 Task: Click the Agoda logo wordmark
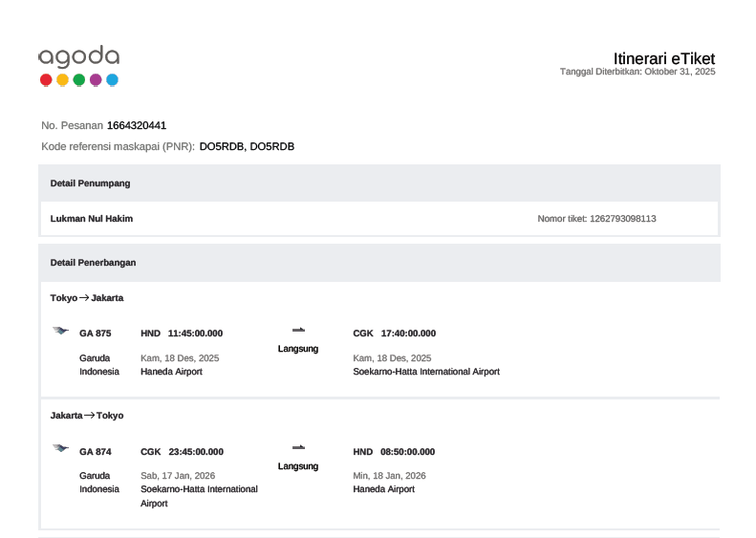(x=78, y=57)
